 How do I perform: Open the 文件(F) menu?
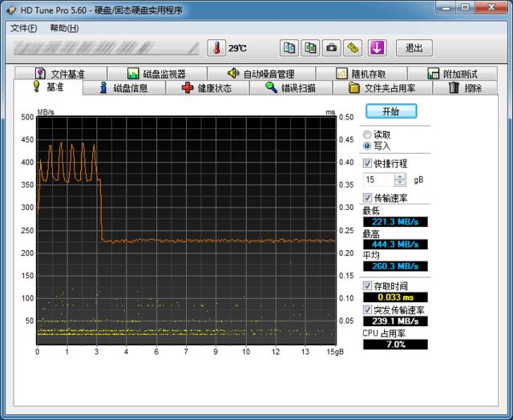tap(23, 28)
